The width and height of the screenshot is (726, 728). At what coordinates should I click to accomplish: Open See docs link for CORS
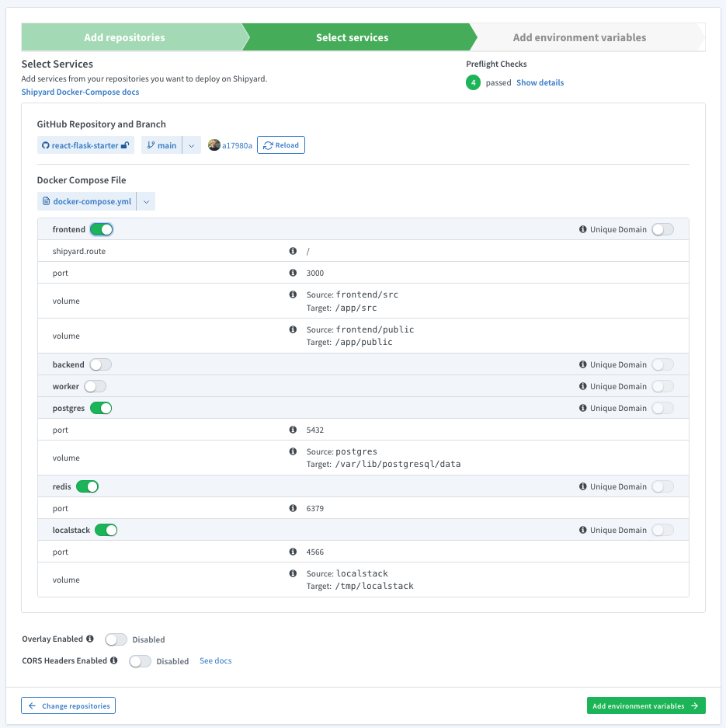point(216,660)
